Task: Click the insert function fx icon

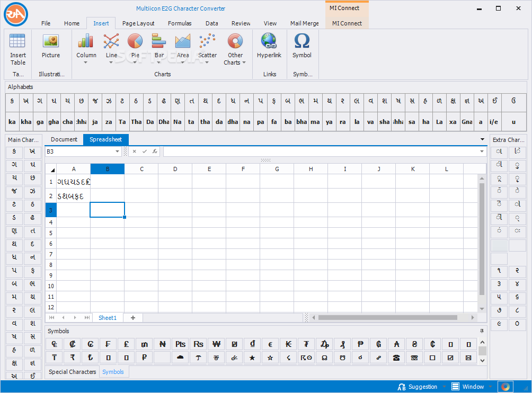Action: tap(155, 151)
